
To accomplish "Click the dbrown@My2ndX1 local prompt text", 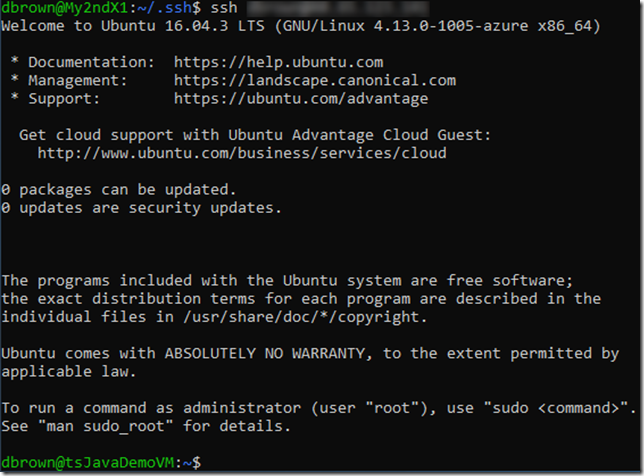I will pyautogui.click(x=65, y=8).
